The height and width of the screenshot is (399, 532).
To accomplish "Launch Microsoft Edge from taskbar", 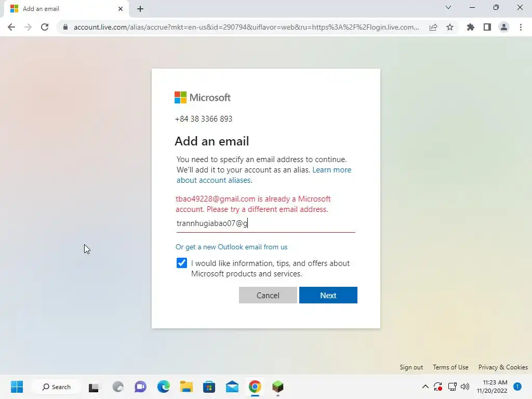I will (x=163, y=387).
